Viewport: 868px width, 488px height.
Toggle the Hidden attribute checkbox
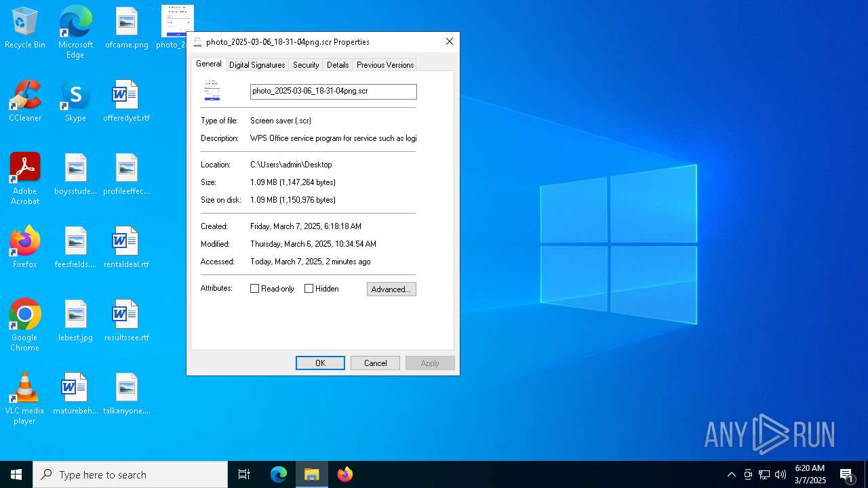pyautogui.click(x=309, y=289)
